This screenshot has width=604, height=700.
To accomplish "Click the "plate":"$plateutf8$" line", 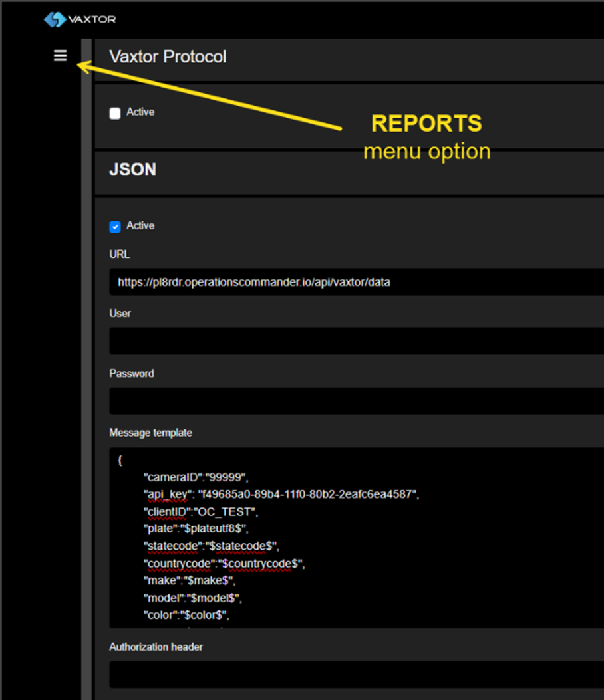I will click(x=195, y=528).
